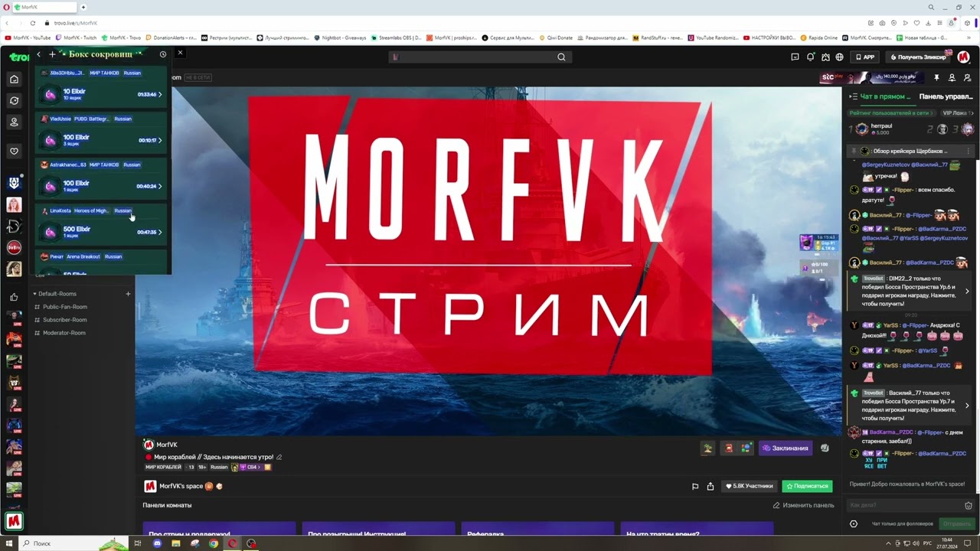
Task: Open the user-minus icon above chat
Action: pyautogui.click(x=967, y=78)
